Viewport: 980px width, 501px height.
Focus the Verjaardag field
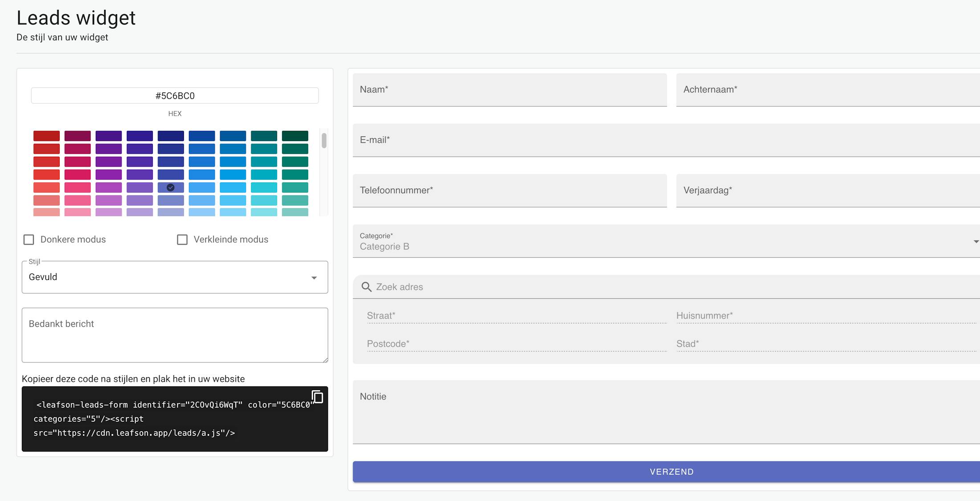828,191
